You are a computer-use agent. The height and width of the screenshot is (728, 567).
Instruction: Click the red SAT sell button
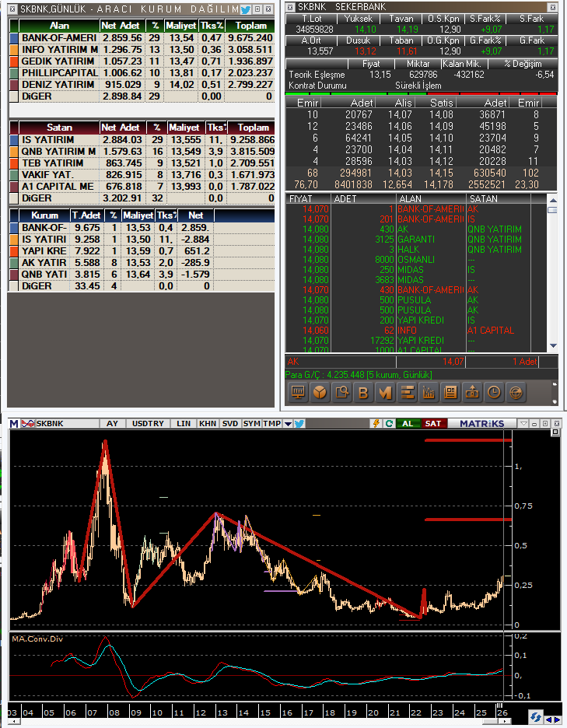pyautogui.click(x=433, y=423)
